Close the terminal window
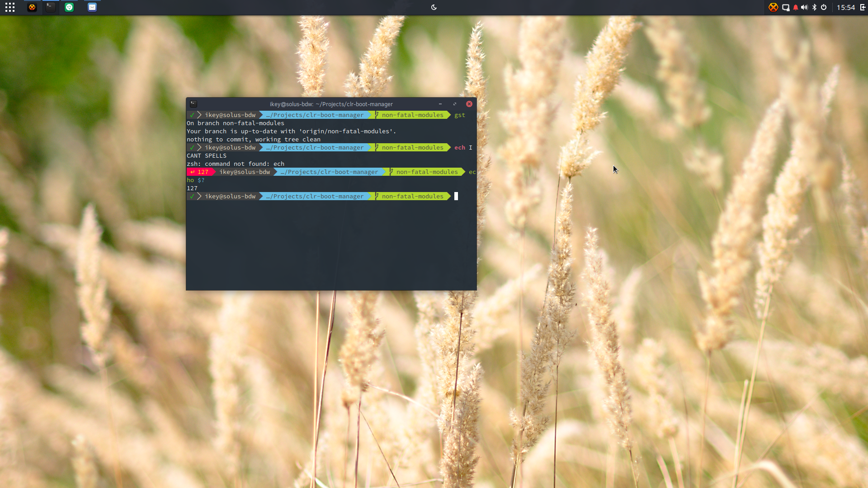This screenshot has width=868, height=488. click(469, 104)
